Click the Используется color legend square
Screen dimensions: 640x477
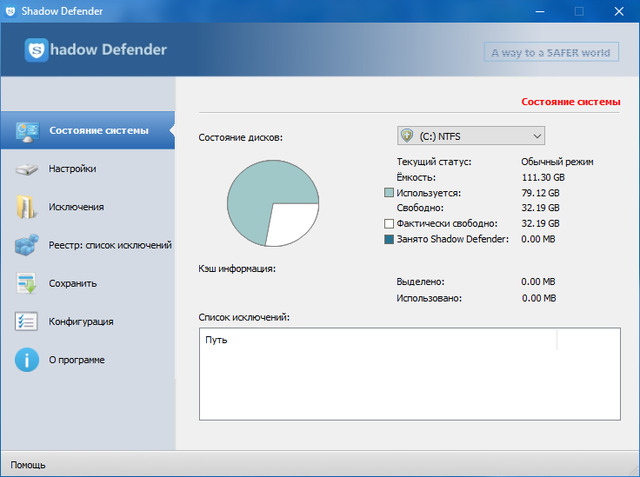tap(389, 192)
